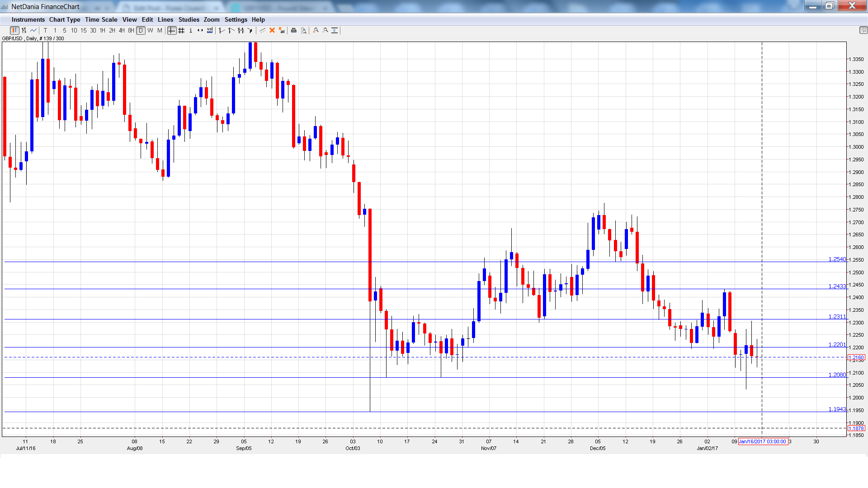Show chart info (i) icon
The height and width of the screenshot is (488, 868).
[x=191, y=31]
